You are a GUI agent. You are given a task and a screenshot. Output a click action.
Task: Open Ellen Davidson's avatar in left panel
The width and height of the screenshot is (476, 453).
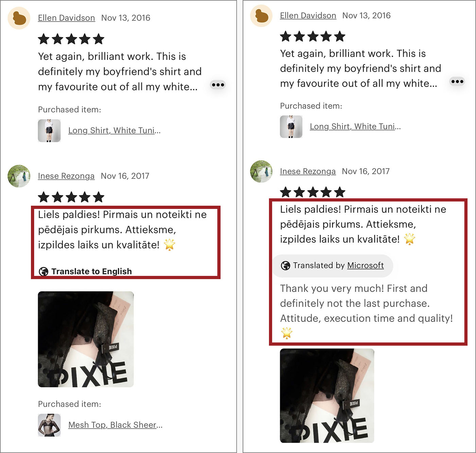[x=19, y=18]
